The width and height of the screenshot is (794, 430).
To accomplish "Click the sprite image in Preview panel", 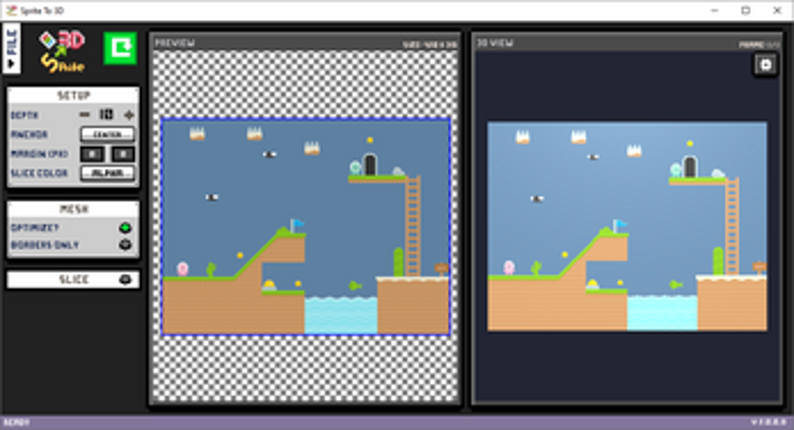I will tap(305, 226).
